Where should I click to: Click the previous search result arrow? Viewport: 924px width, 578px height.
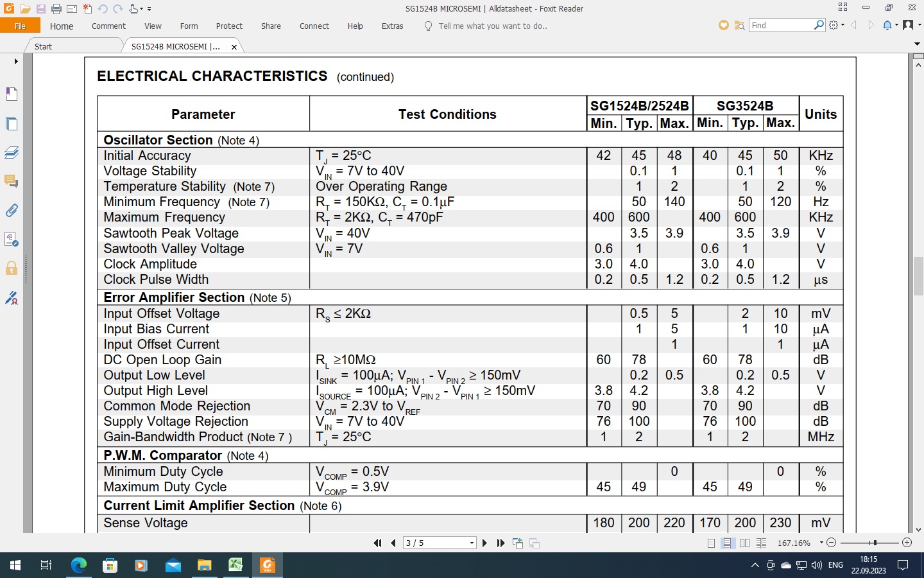pyautogui.click(x=854, y=25)
